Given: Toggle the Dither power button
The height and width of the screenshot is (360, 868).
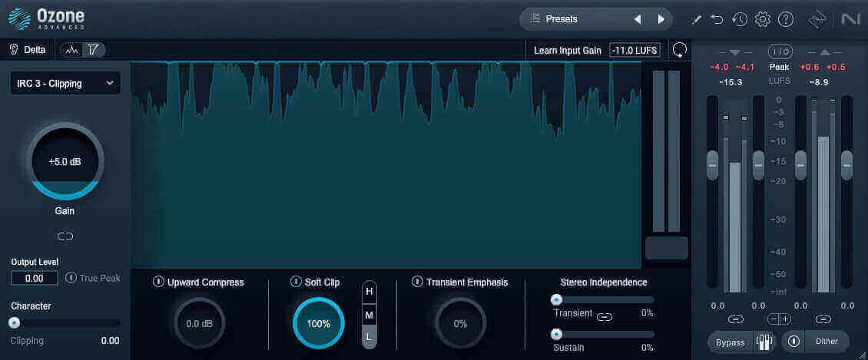Looking at the screenshot, I should click(x=793, y=342).
